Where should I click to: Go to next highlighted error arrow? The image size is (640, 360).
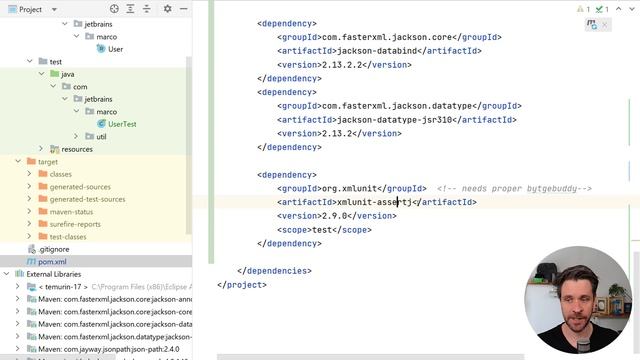[632, 9]
